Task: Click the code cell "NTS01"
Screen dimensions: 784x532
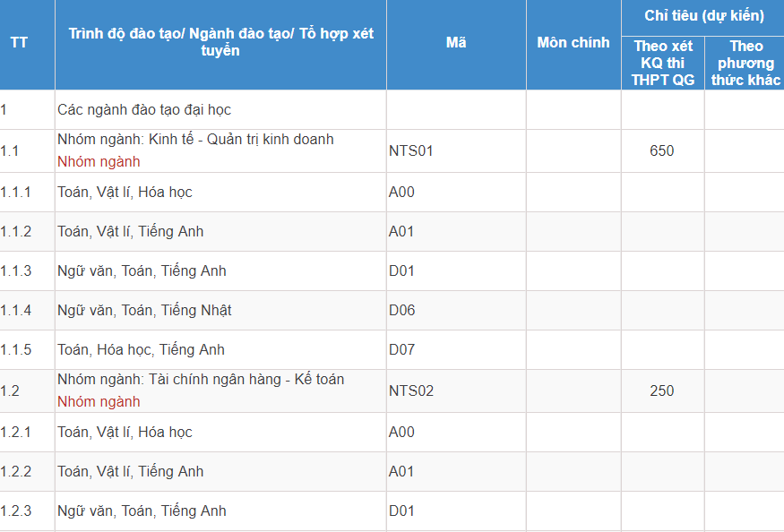Action: pos(411,150)
